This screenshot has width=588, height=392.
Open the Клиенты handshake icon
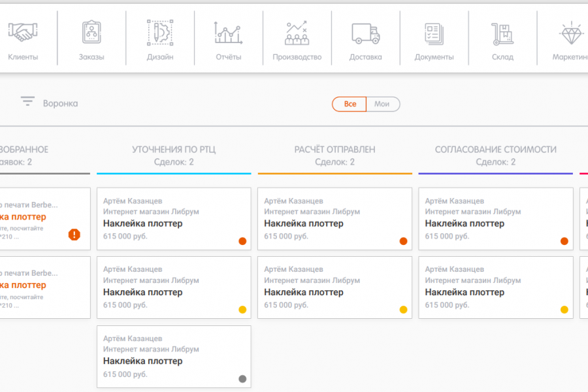coord(23,33)
